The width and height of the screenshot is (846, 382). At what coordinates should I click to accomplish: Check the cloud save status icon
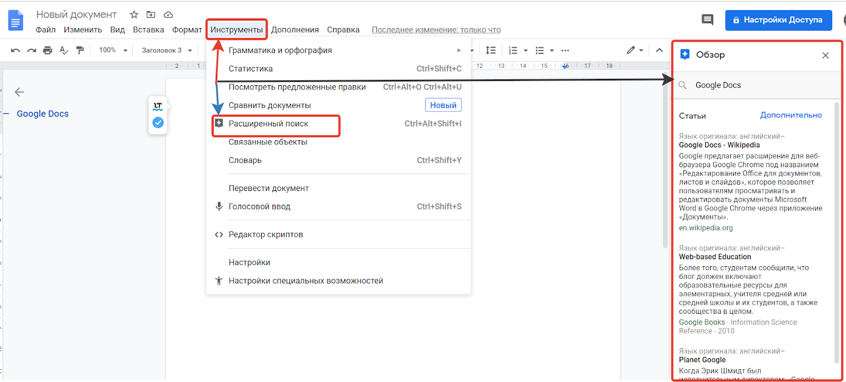[168, 15]
